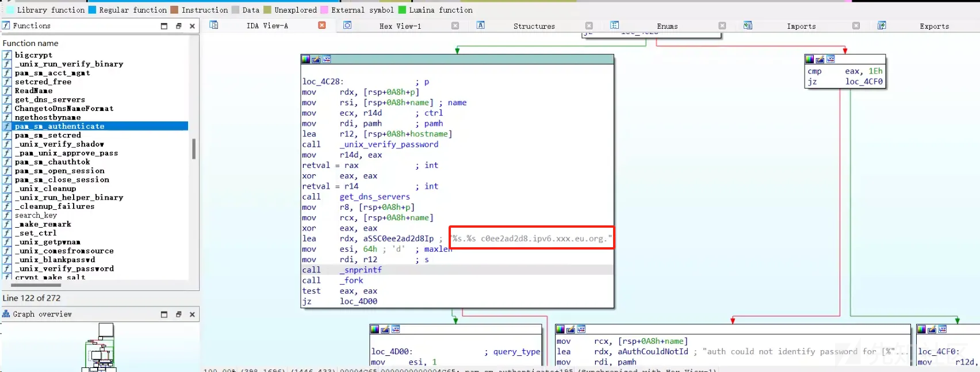980x372 pixels.
Task: Click the call _fork instruction
Action: 332,280
